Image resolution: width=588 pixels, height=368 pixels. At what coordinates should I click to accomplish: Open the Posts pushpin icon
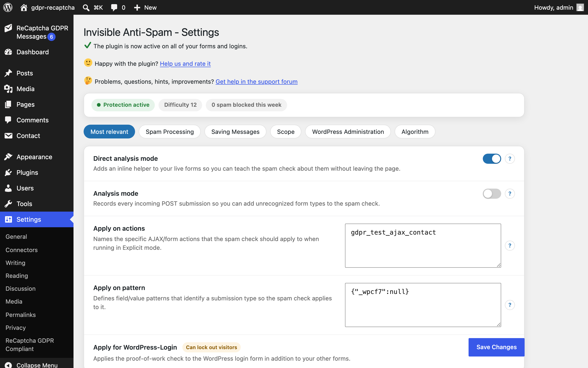(x=8, y=73)
